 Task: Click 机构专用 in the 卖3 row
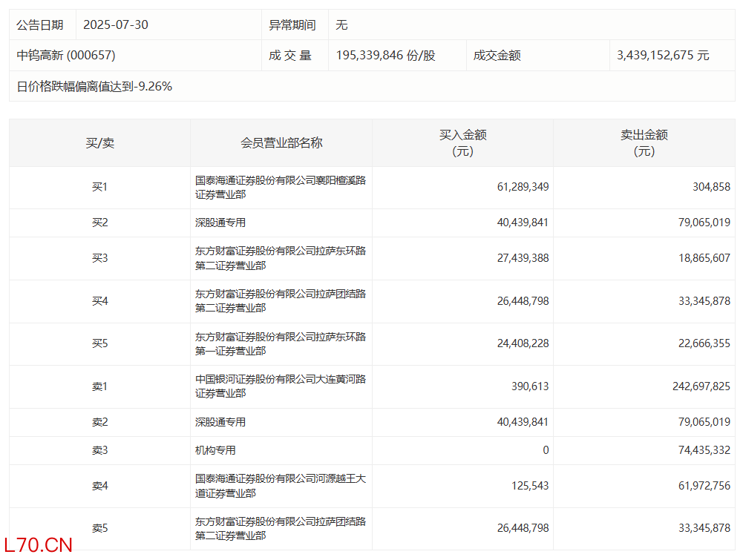pyautogui.click(x=215, y=450)
